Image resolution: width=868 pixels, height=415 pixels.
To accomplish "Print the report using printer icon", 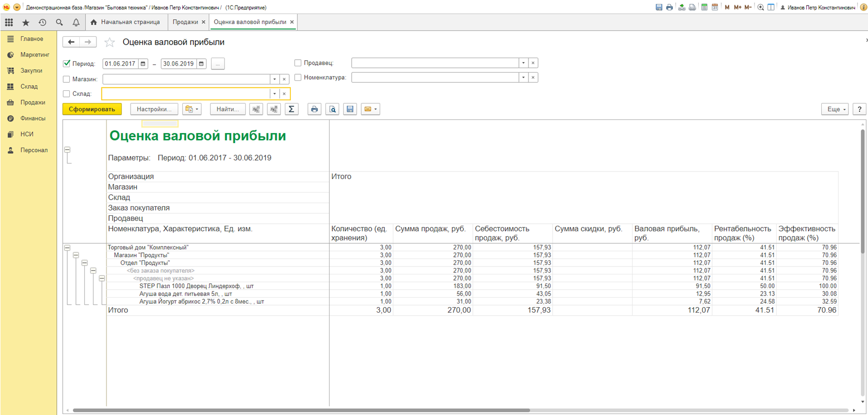I will tap(314, 109).
